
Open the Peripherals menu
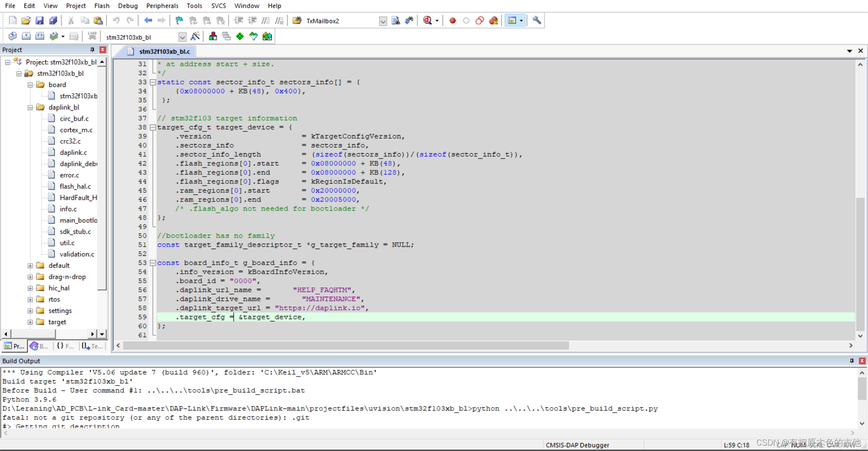(162, 6)
